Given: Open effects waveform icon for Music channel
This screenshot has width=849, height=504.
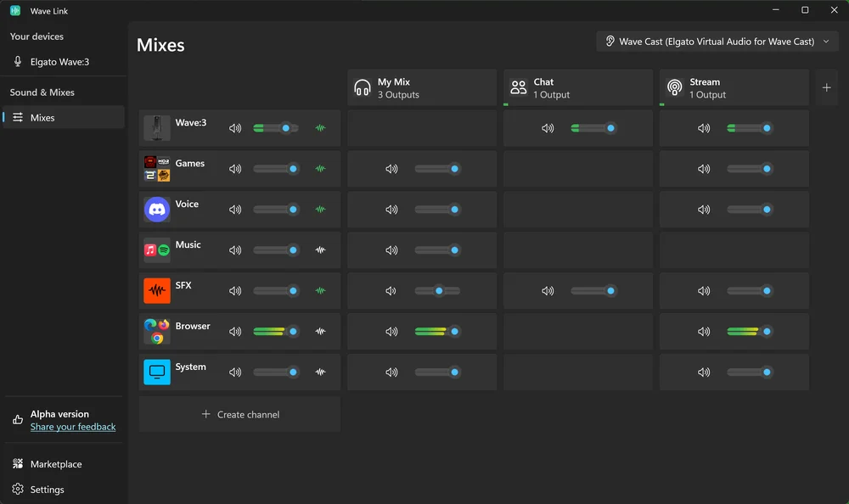Looking at the screenshot, I should pyautogui.click(x=320, y=250).
